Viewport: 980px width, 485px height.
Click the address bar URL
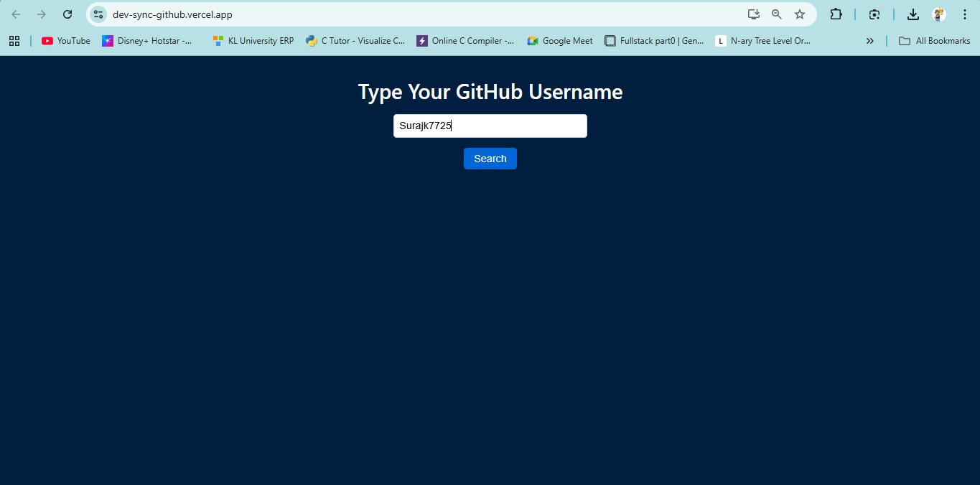tap(172, 14)
